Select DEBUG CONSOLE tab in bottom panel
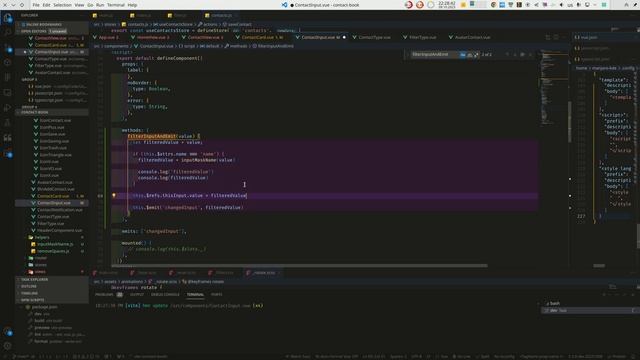The image size is (640, 360). [165, 294]
